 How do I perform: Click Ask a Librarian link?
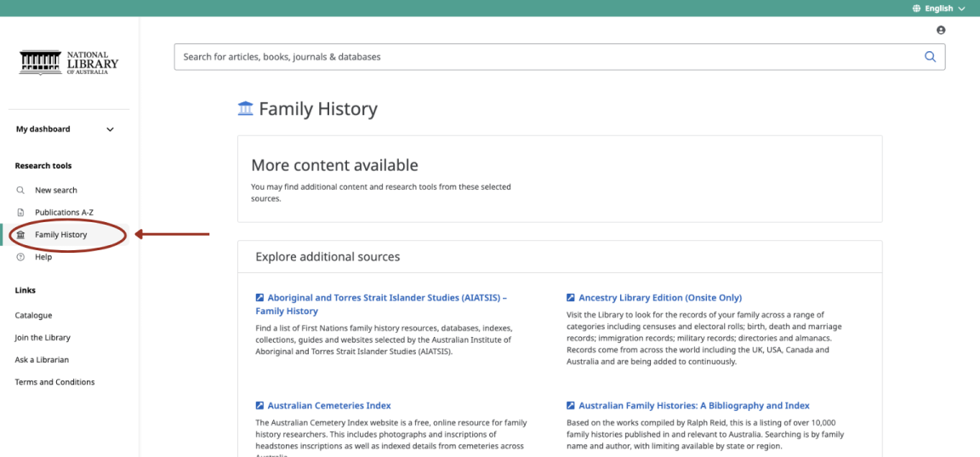tap(42, 360)
